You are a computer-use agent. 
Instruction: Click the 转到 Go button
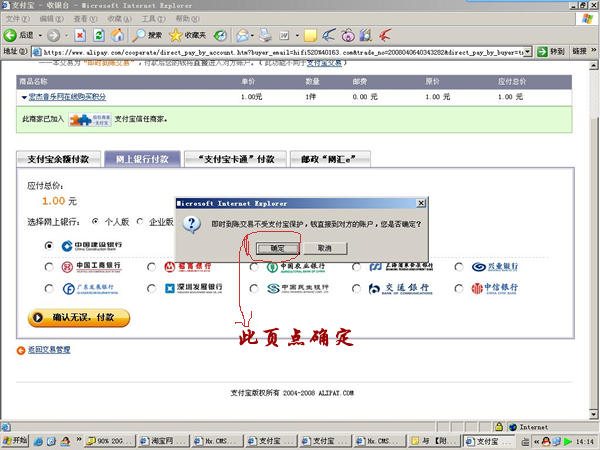(551, 52)
